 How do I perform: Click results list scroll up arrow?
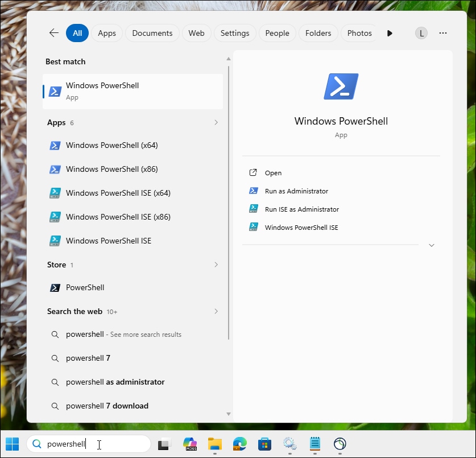tap(229, 59)
